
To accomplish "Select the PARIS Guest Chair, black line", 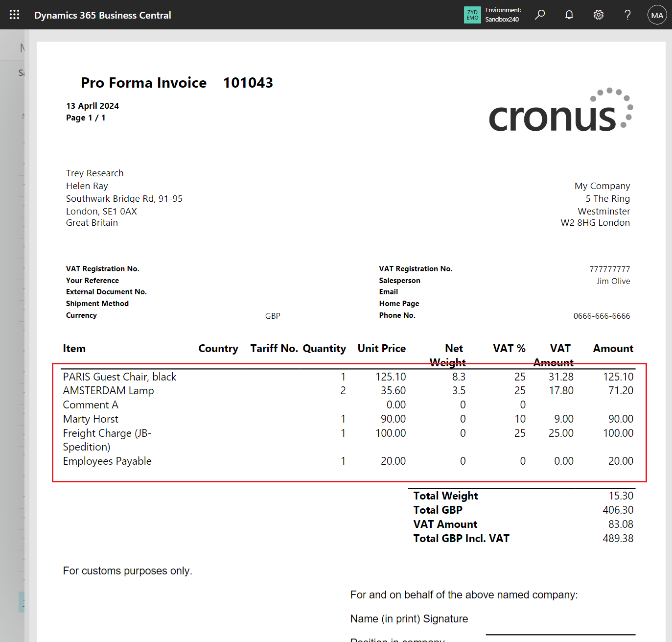I will (x=119, y=377).
